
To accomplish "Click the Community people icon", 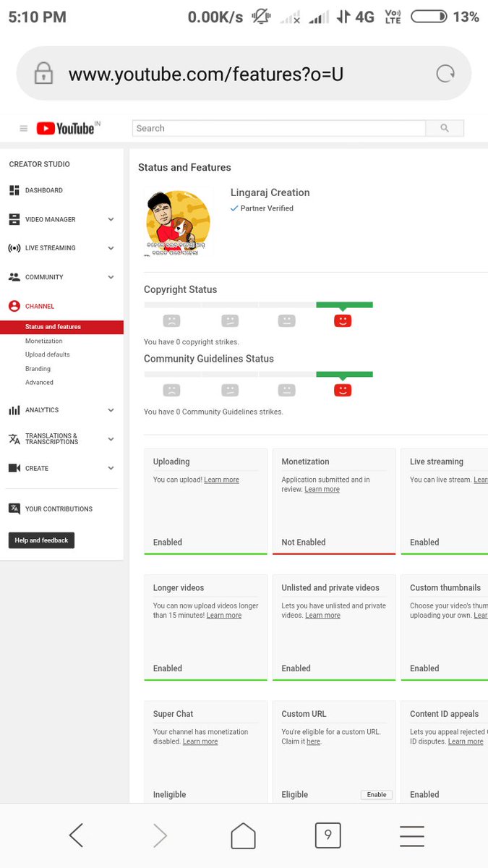I will (14, 277).
